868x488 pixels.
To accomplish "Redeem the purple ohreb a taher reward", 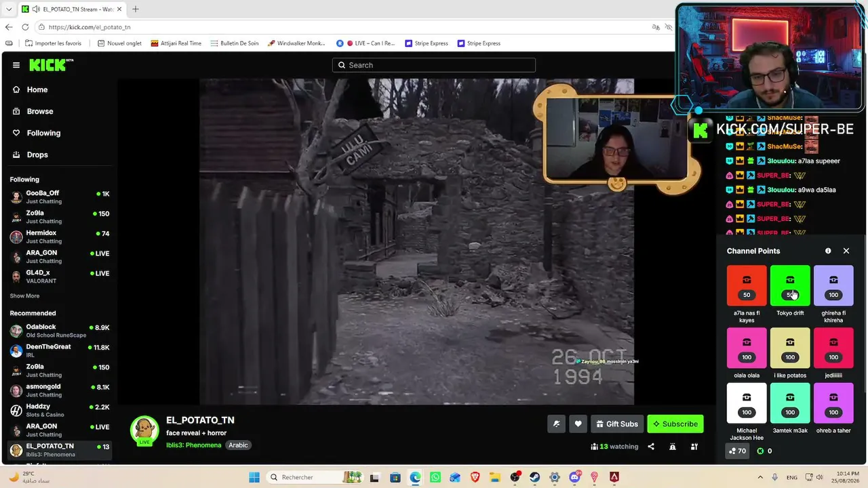I will click(833, 403).
